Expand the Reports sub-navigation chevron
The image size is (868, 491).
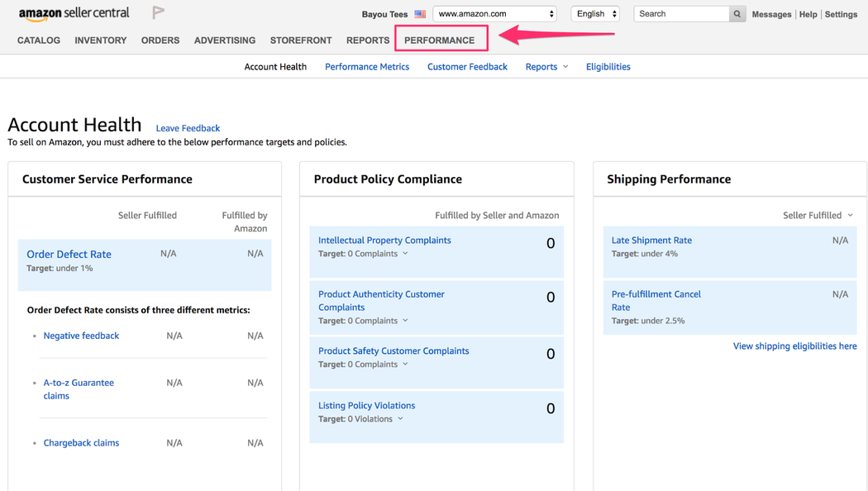click(565, 66)
